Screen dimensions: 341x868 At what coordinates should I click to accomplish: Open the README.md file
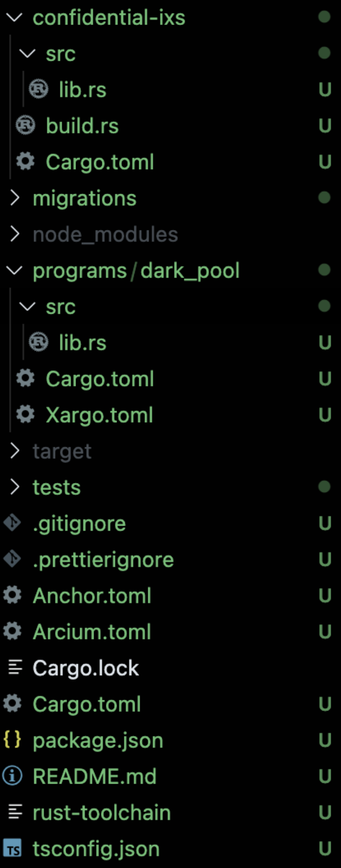pyautogui.click(x=94, y=776)
